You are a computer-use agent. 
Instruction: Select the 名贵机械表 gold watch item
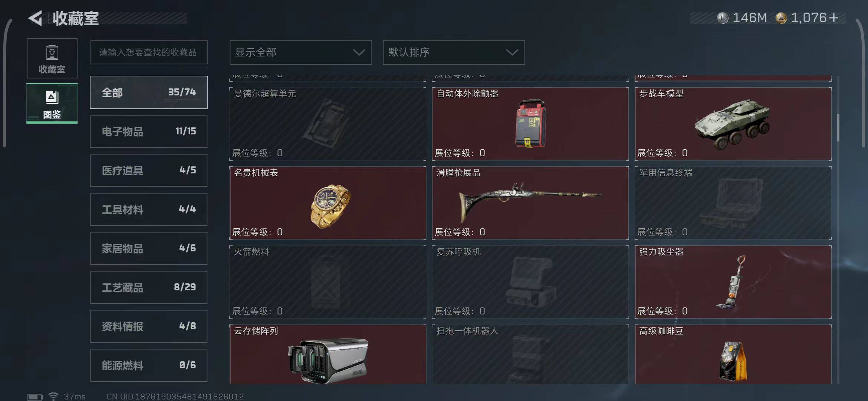[328, 203]
